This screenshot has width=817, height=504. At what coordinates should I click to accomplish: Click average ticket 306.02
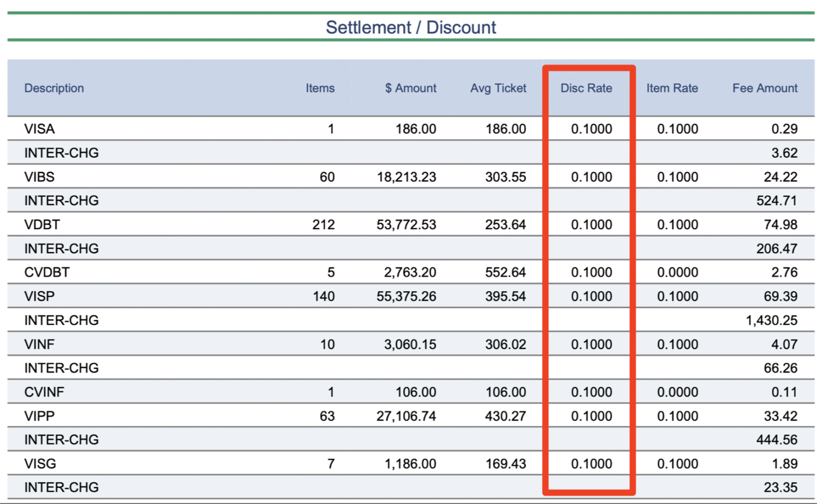505,345
